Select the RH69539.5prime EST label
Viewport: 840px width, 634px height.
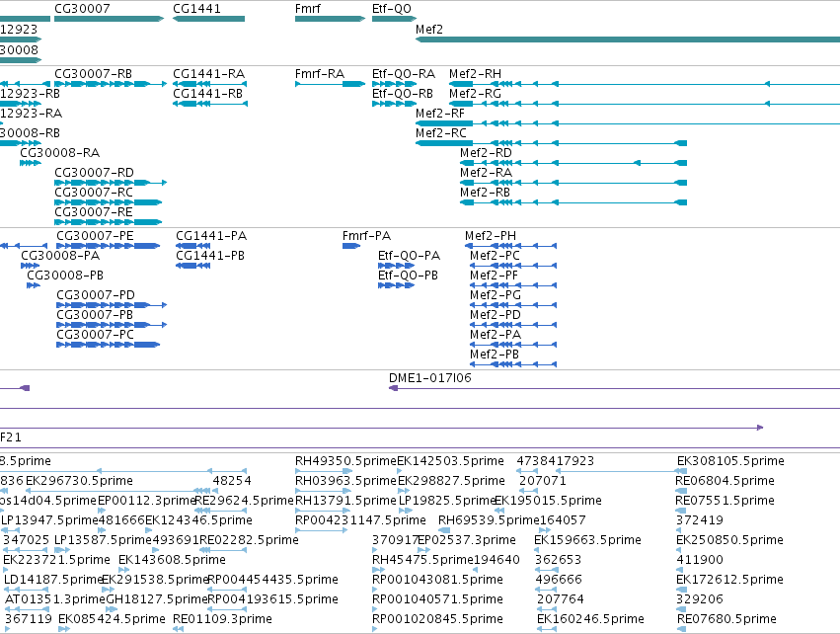pos(489,520)
